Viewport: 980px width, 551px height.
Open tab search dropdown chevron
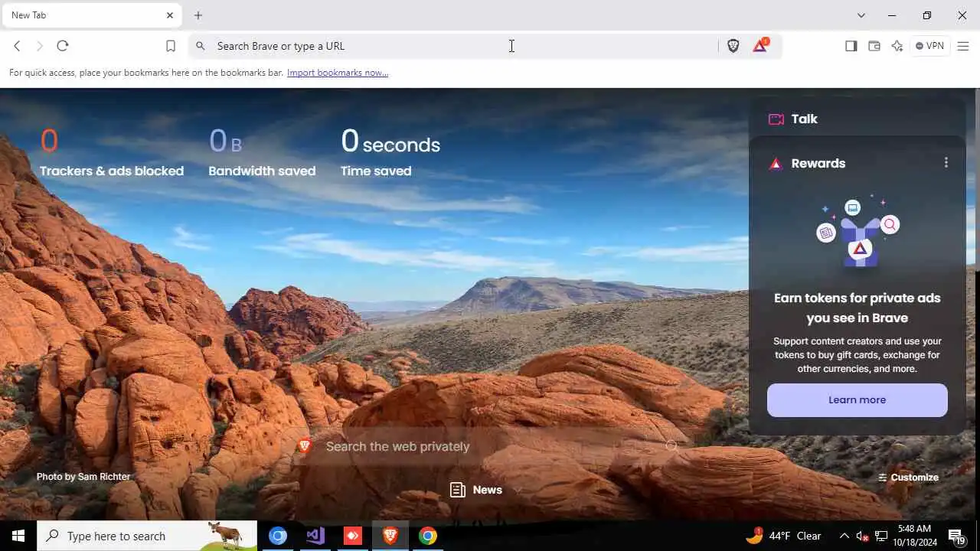point(861,15)
